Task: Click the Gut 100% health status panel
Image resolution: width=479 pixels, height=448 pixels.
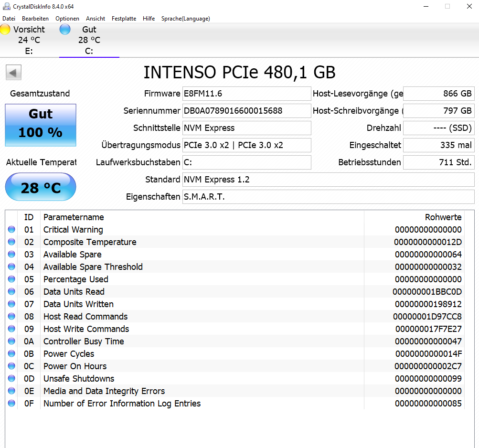Action: pos(40,125)
